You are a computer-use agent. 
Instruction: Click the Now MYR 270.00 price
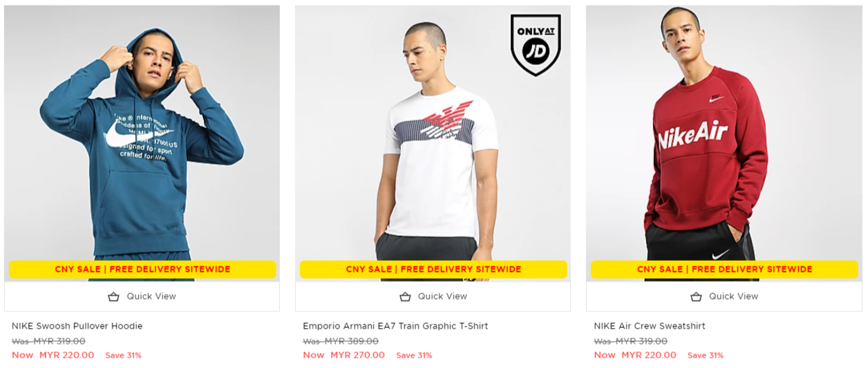pyautogui.click(x=343, y=356)
